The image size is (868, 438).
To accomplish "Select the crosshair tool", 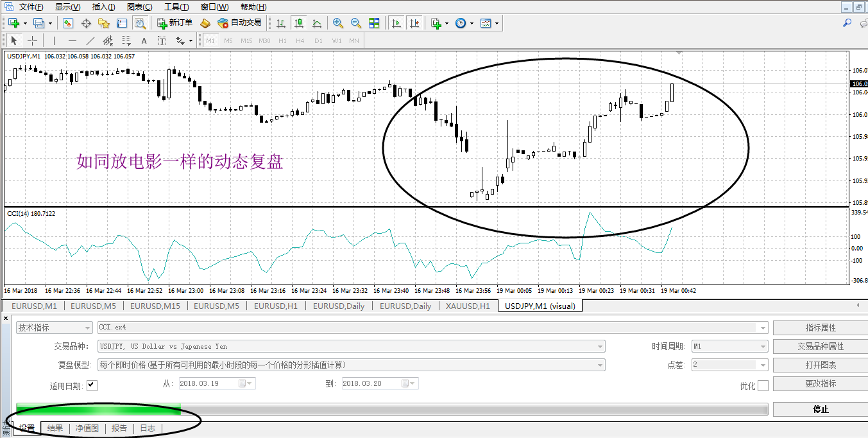I will coord(32,41).
